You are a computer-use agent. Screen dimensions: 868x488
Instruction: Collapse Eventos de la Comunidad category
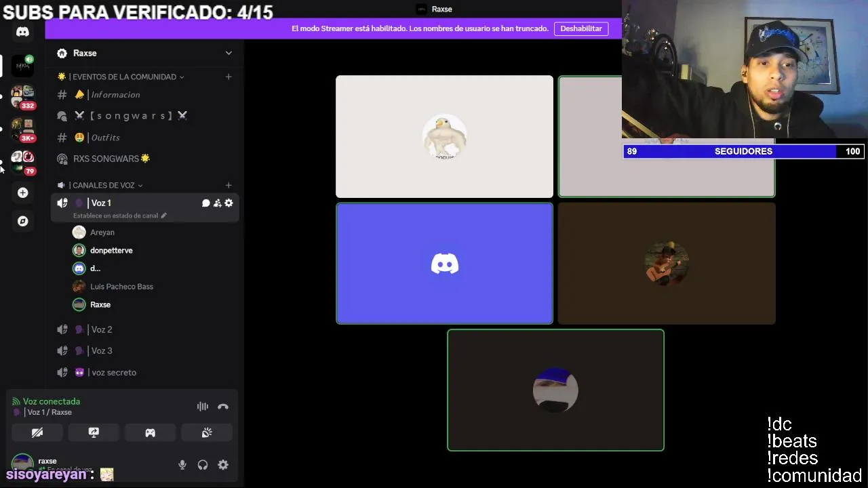pyautogui.click(x=121, y=77)
